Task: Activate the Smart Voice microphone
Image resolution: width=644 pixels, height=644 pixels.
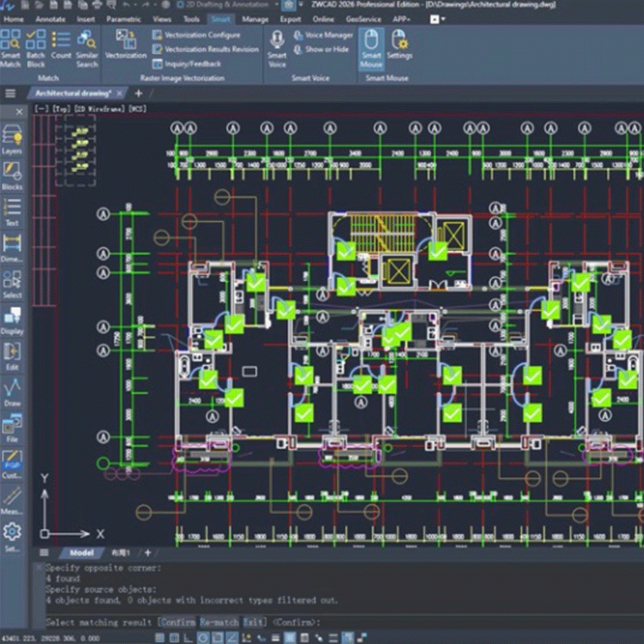Action: pos(277,48)
